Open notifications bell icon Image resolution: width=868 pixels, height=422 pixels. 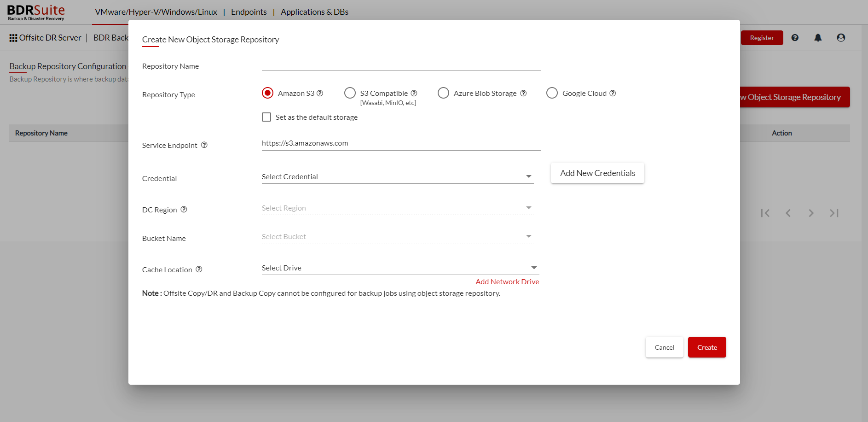pos(818,38)
